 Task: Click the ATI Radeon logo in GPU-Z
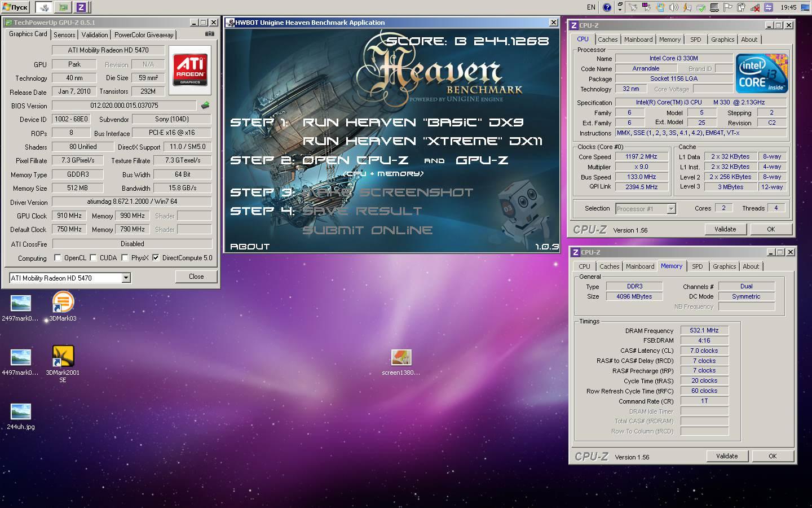pos(190,71)
